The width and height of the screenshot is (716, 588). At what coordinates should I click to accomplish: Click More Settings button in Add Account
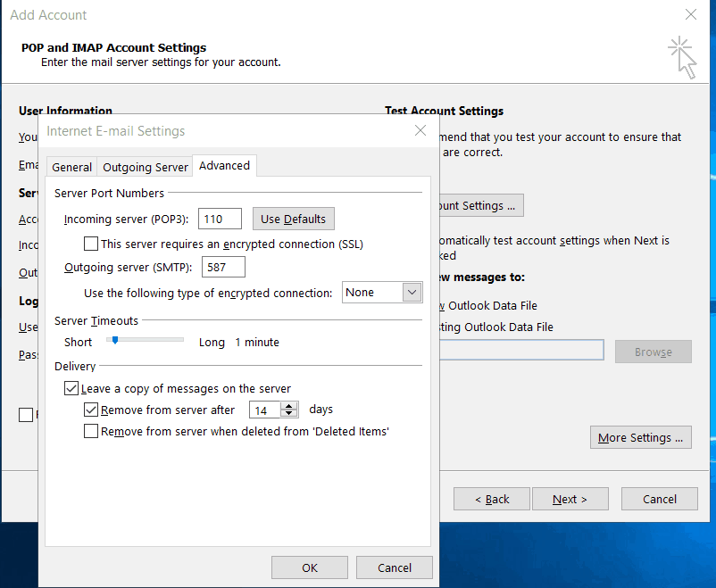click(641, 437)
